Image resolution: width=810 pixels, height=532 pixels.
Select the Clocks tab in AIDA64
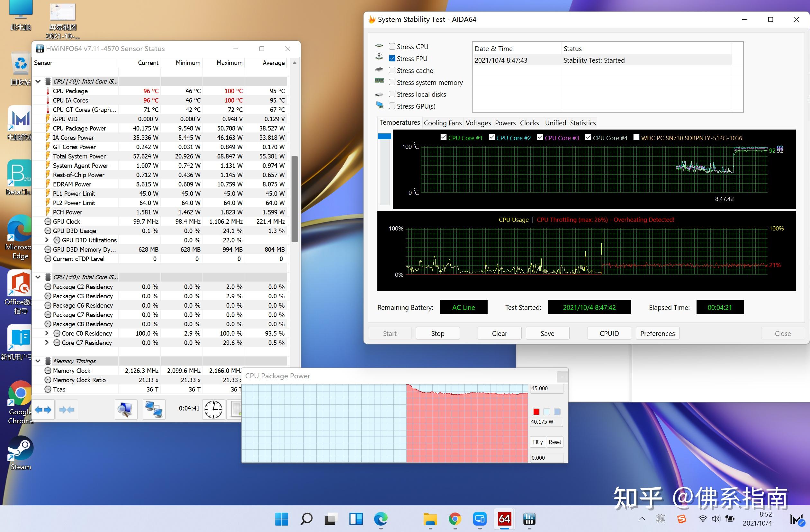528,123
